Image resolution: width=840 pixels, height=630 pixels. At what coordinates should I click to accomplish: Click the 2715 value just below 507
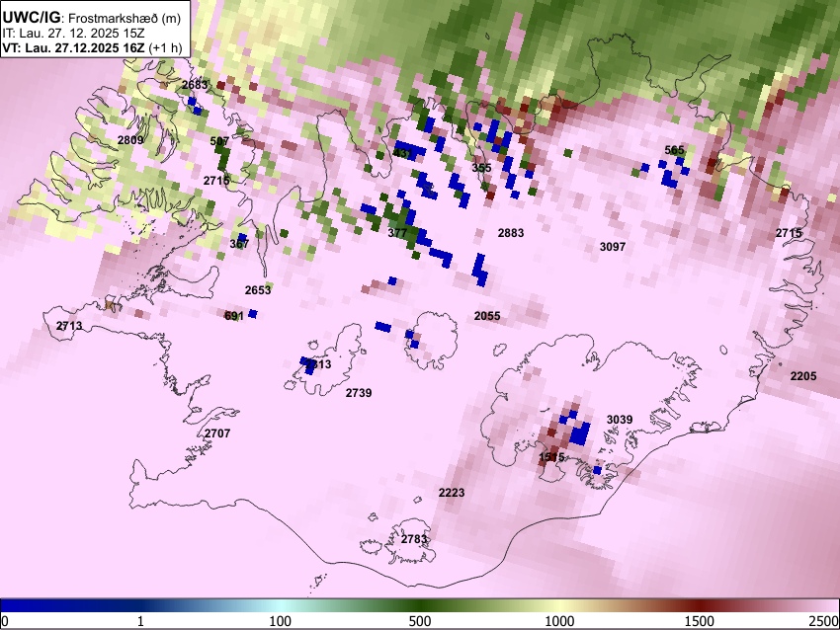(x=216, y=181)
